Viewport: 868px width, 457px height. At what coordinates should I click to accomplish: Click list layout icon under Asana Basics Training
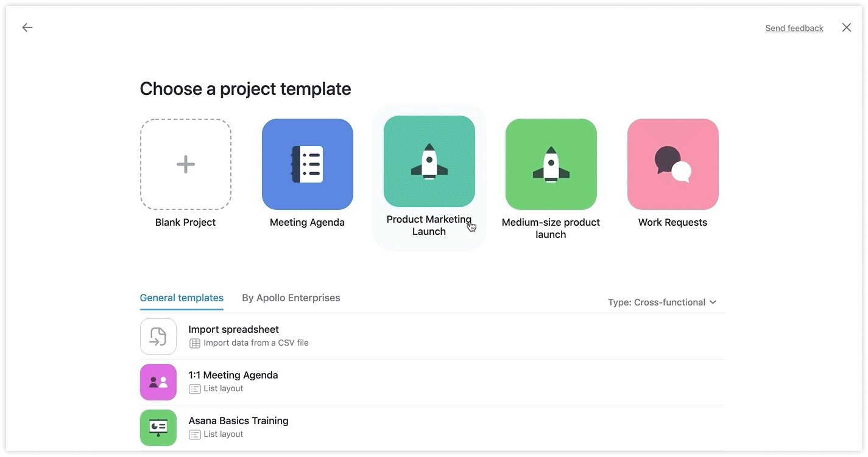point(195,434)
